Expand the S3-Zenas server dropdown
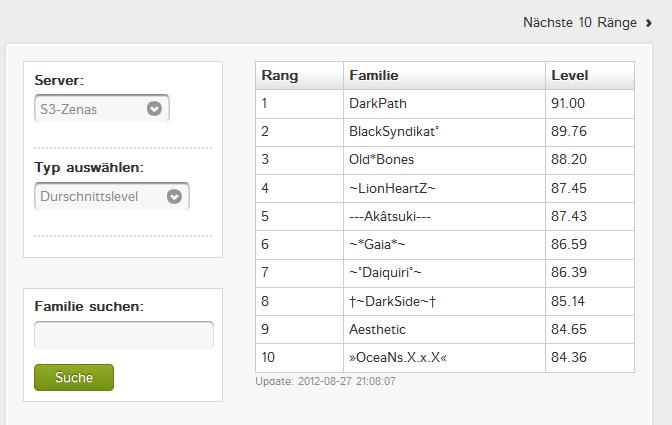This screenshot has width=672, height=425. 102,108
